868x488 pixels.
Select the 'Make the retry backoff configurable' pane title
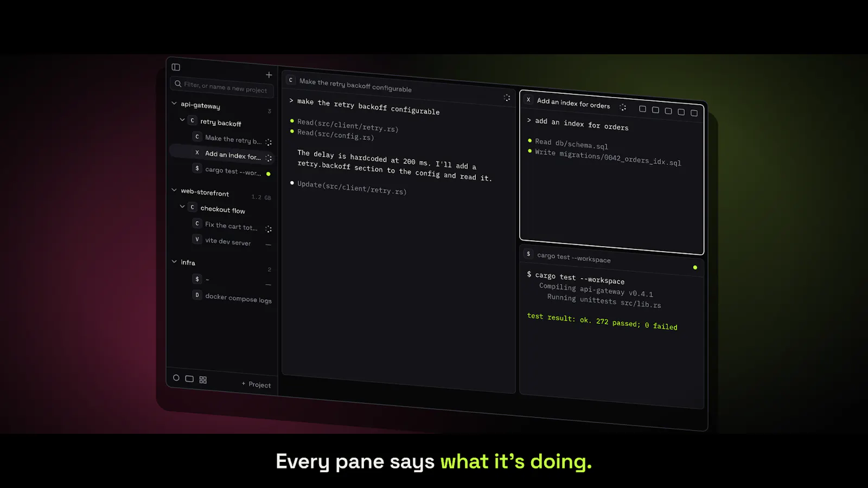[x=355, y=85]
